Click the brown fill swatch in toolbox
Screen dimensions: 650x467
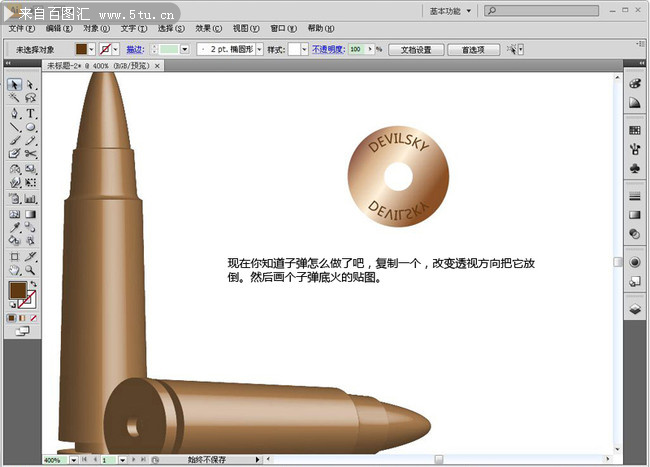coord(17,291)
